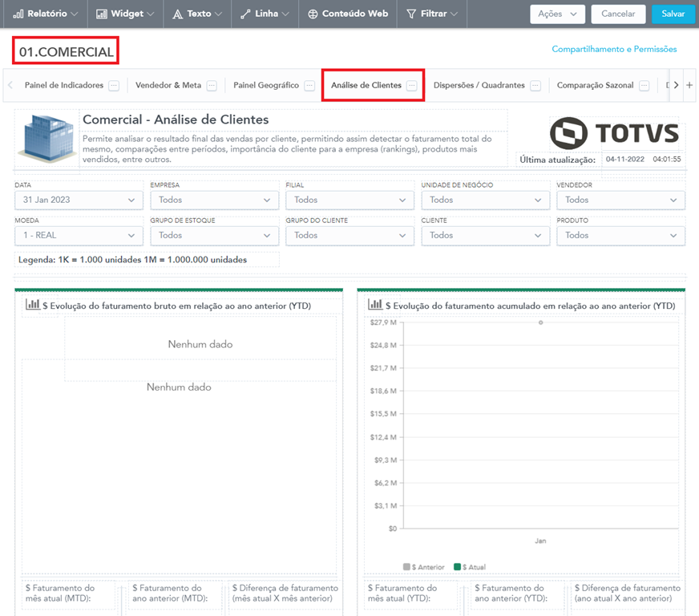Open the Texto menu
The height and width of the screenshot is (616, 699).
[197, 14]
